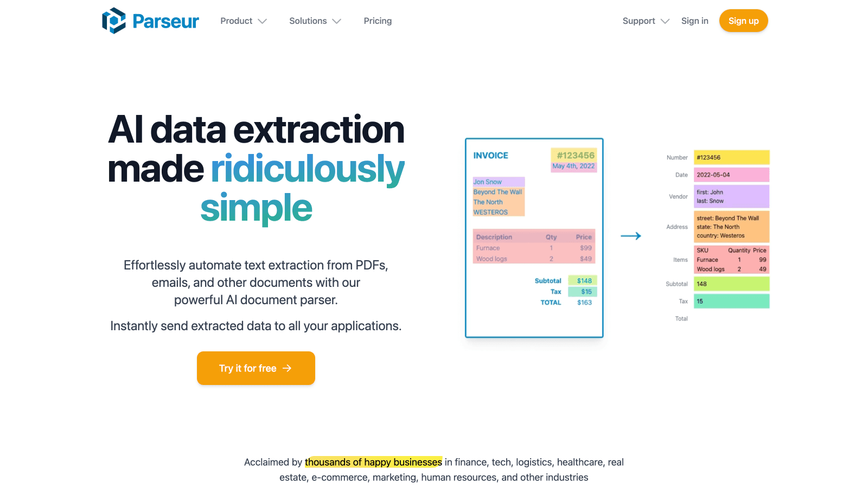Click the 'AI data extraction' headline
Screen dimensions: 868x488
(x=256, y=130)
